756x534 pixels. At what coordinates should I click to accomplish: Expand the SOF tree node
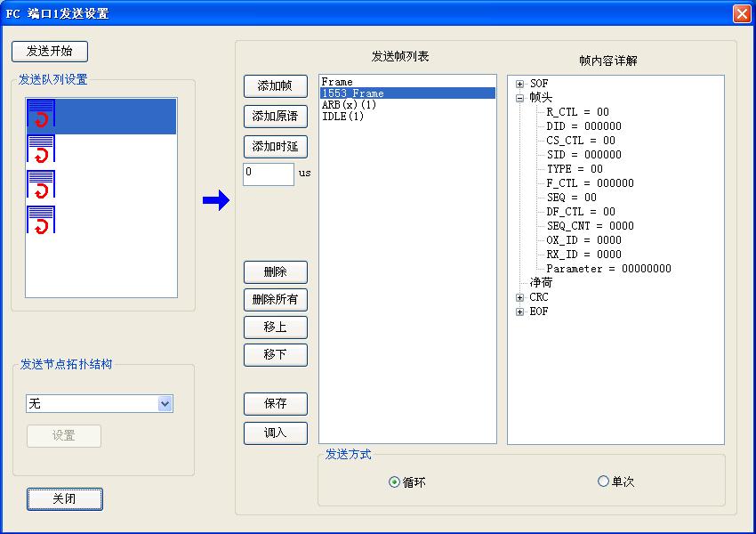pyautogui.click(x=520, y=84)
